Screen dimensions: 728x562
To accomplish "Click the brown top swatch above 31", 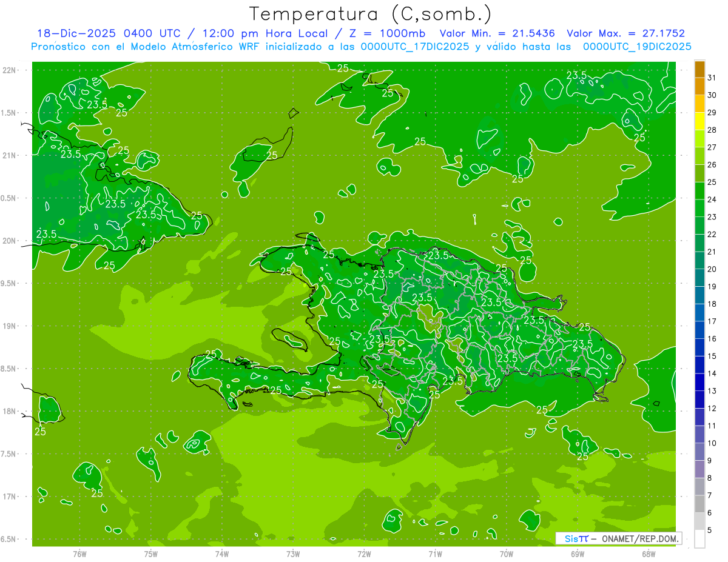I will (x=699, y=70).
